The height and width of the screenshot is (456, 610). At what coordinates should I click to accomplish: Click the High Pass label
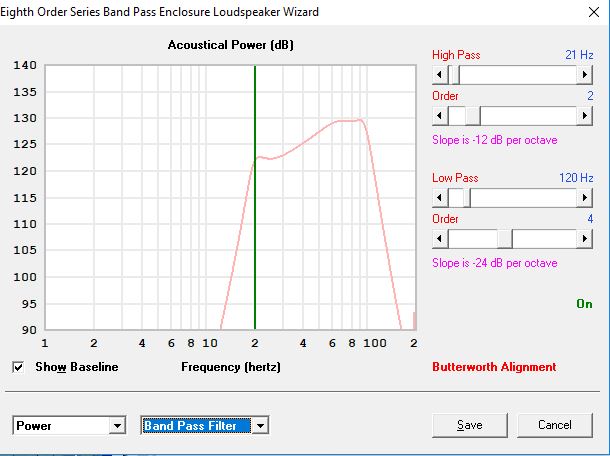point(456,55)
